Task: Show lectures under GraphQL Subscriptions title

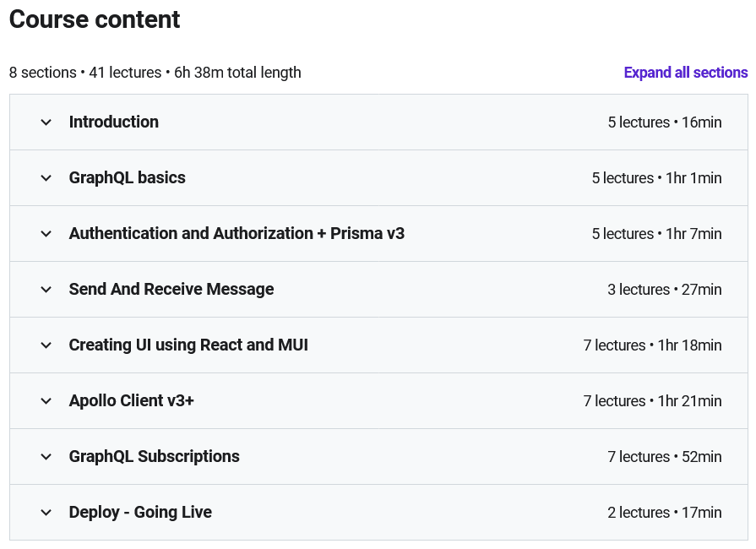Action: pyautogui.click(x=155, y=457)
